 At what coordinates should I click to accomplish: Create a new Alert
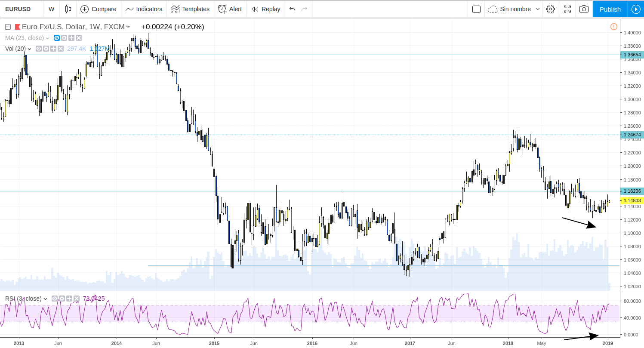[230, 9]
